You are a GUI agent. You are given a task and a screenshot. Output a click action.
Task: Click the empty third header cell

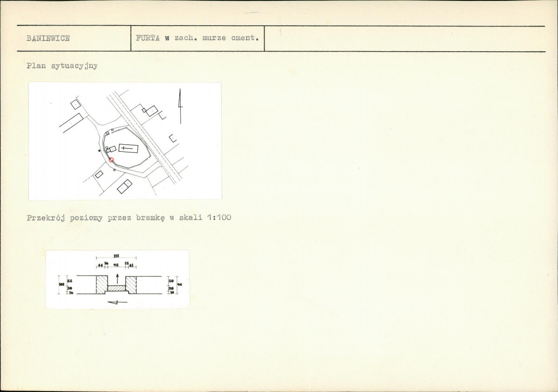[405, 39]
